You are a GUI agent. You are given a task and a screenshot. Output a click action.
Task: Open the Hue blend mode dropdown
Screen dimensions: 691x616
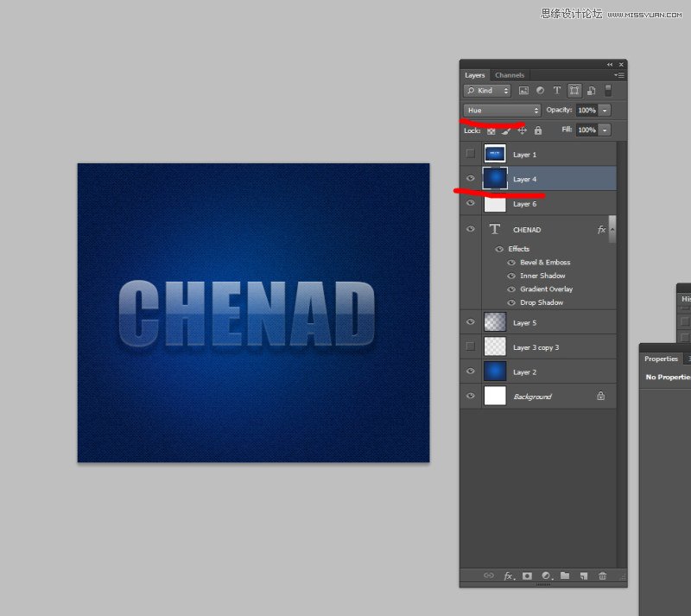(502, 111)
